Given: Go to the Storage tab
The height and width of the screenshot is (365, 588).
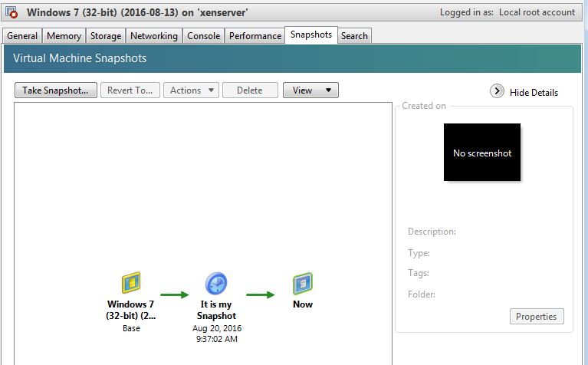Looking at the screenshot, I should coord(106,36).
